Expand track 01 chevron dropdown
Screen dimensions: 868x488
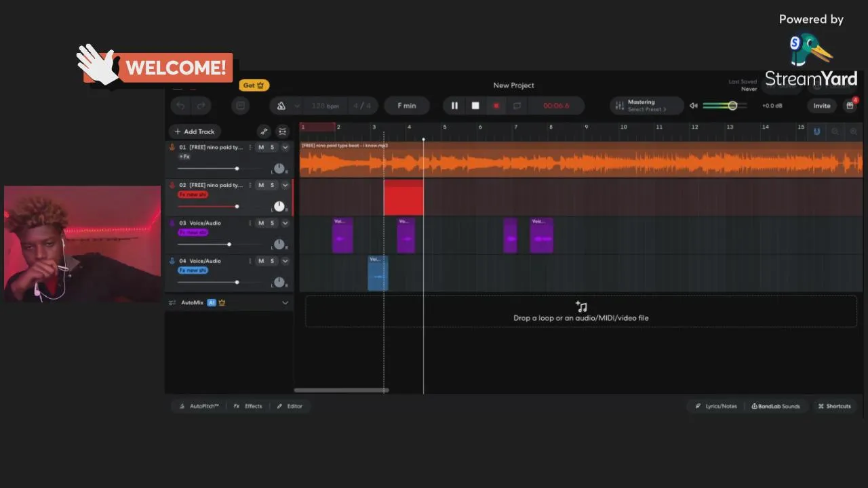285,147
